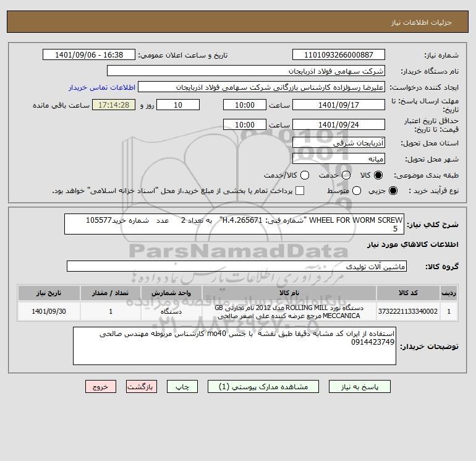Click the چاپ print button
The width and height of the screenshot is (476, 461).
(x=182, y=387)
